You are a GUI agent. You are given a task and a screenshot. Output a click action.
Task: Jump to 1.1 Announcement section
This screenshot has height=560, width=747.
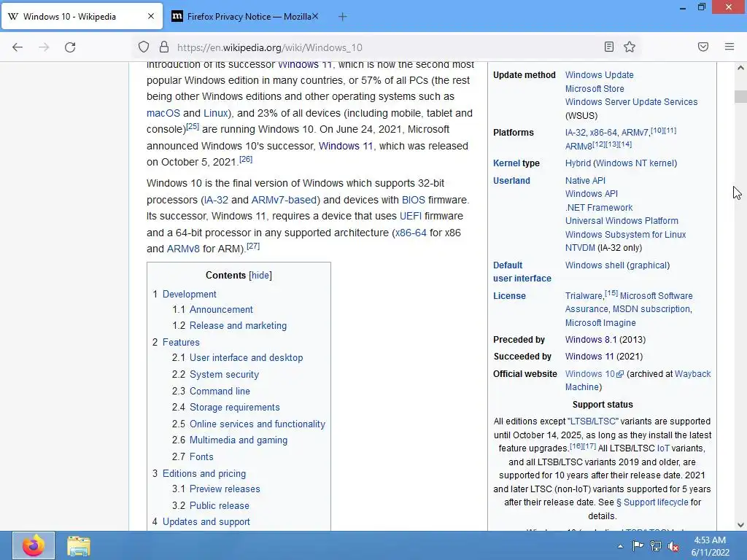click(221, 309)
